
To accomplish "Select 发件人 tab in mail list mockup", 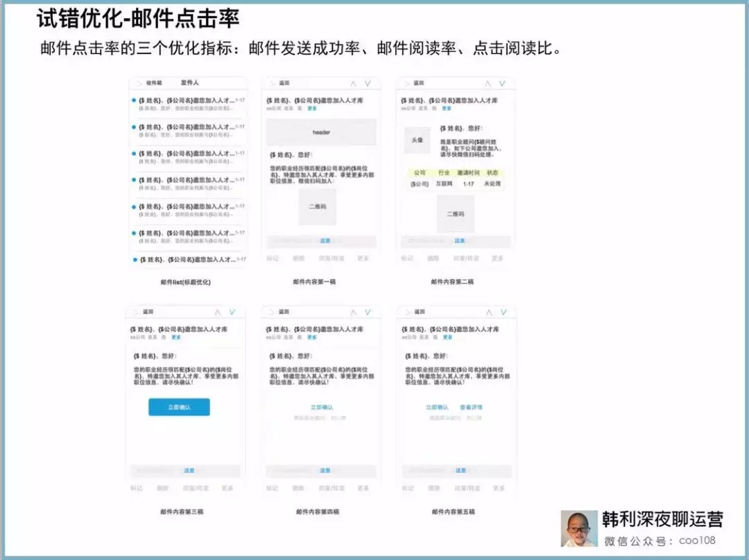I will point(189,82).
